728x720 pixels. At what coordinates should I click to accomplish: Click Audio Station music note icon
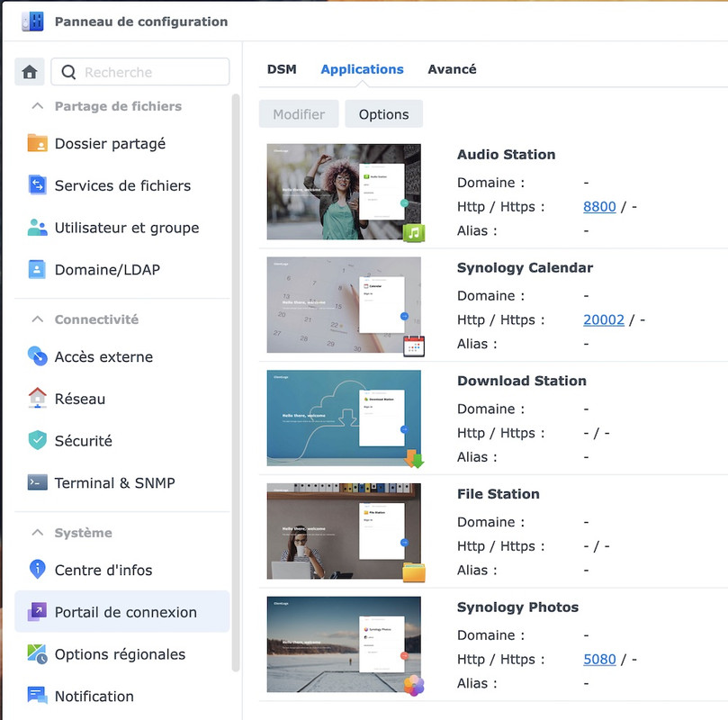pos(414,232)
